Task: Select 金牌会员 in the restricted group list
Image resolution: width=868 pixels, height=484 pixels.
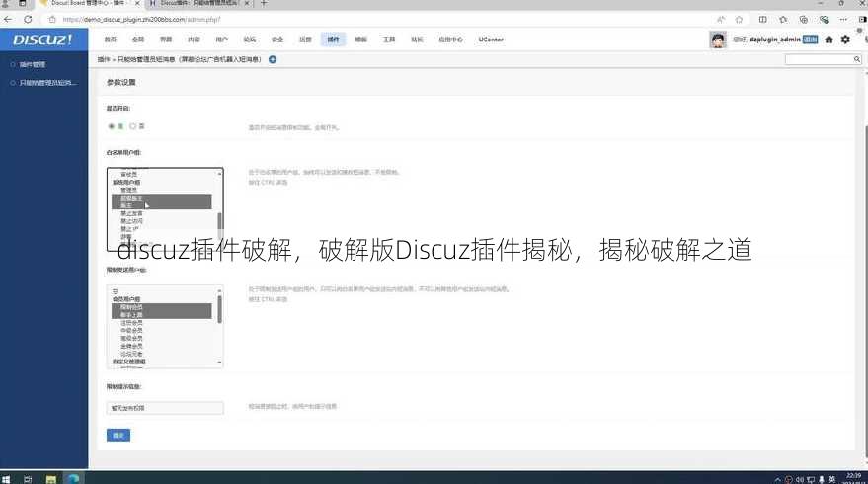Action: click(x=131, y=346)
